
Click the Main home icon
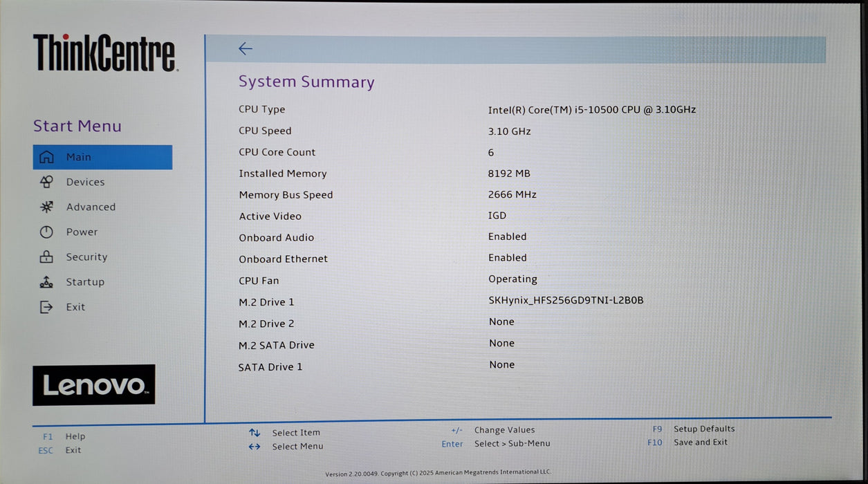[46, 157]
